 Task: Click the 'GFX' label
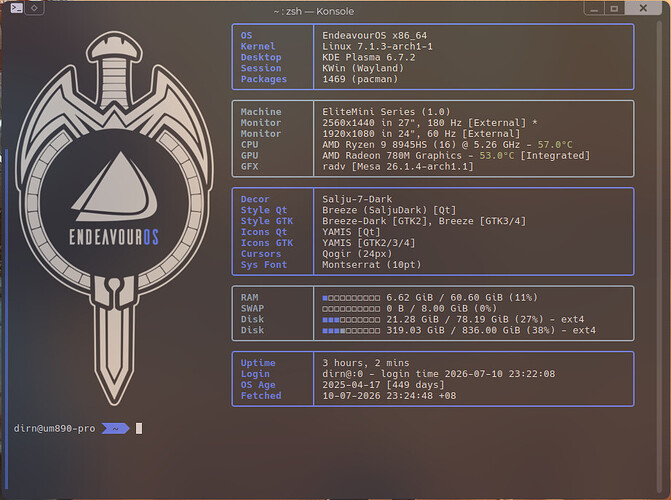pyautogui.click(x=249, y=167)
